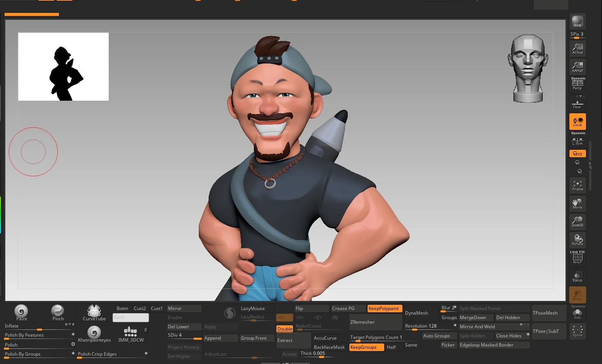Switch to the Cust2 palette tab
Screen dimensions: 602x364
(140, 309)
